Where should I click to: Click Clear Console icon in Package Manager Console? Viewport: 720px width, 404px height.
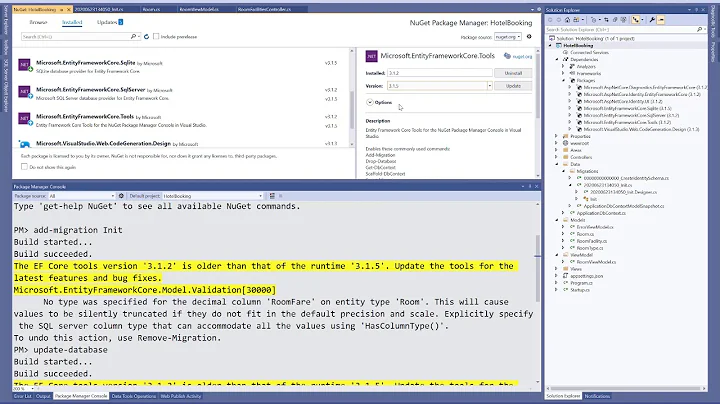pos(272,196)
